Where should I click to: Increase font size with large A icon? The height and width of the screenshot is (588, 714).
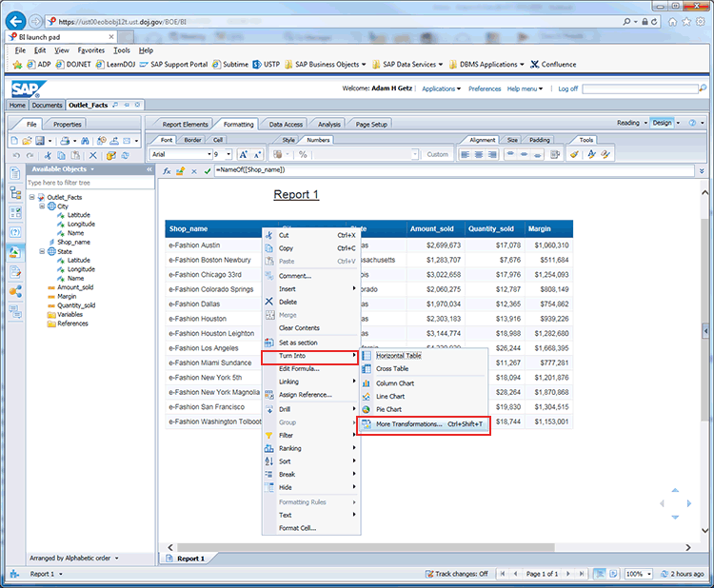(243, 155)
